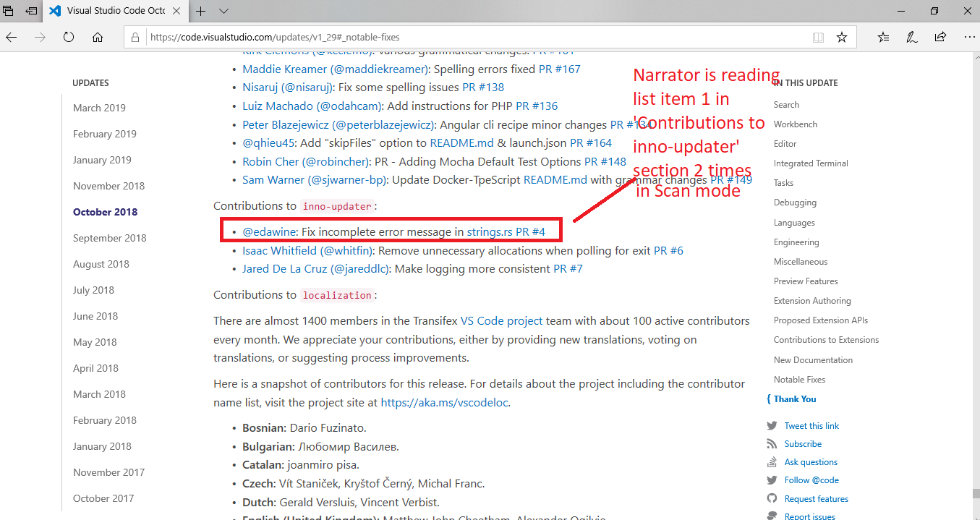
Task: Click the GitHub icon beside Request features
Action: coord(772,498)
